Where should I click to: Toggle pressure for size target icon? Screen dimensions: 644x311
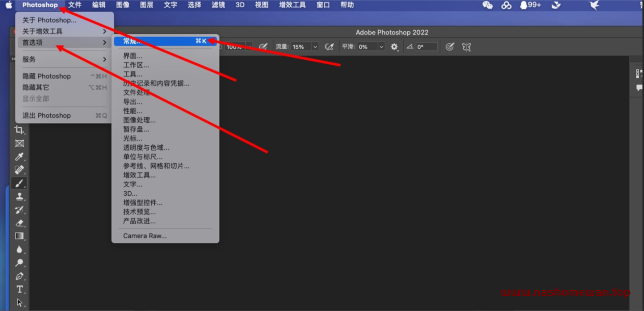click(450, 46)
